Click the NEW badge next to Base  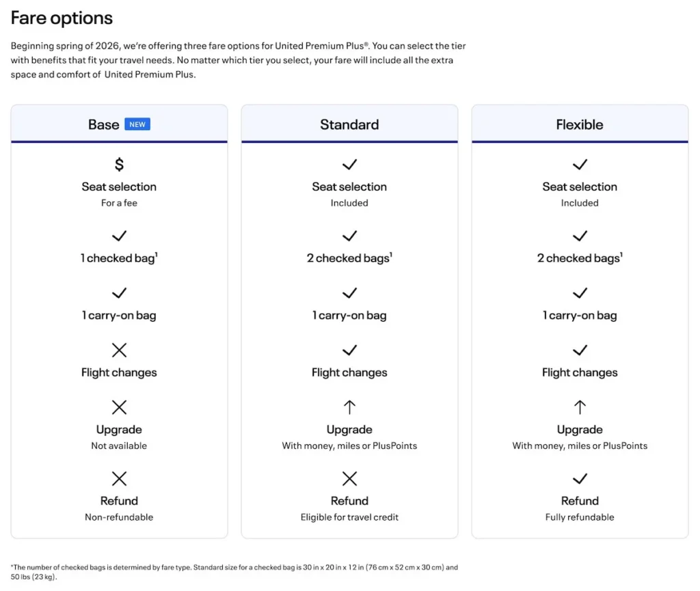pos(137,124)
